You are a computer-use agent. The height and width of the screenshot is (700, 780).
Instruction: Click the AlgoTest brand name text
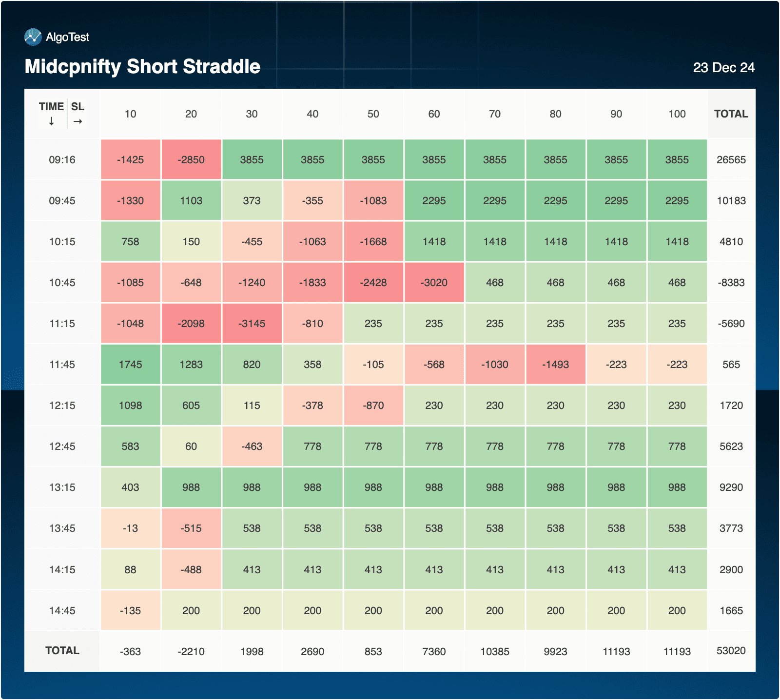(67, 37)
